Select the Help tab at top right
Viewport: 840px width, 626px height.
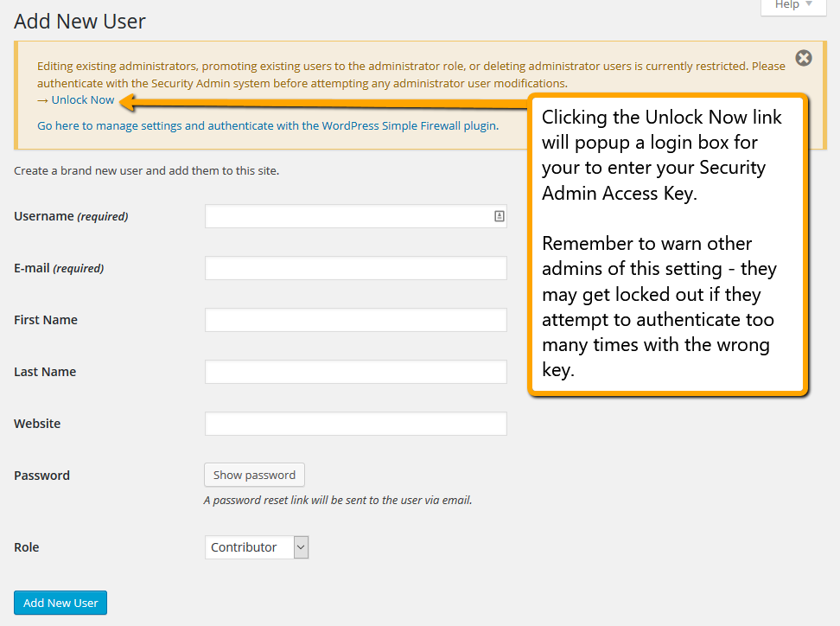coord(788,5)
